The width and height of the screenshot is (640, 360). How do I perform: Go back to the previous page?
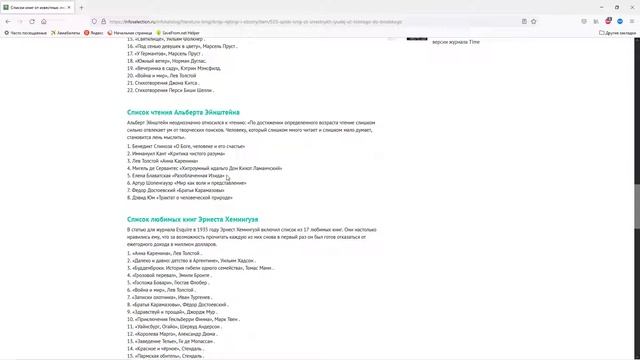point(8,22)
